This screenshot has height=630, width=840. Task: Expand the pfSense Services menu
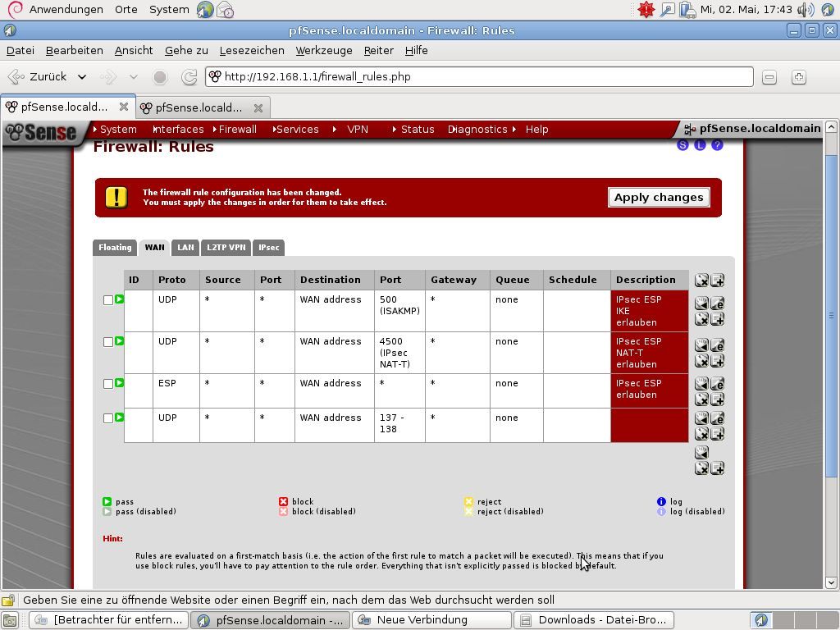pos(295,129)
